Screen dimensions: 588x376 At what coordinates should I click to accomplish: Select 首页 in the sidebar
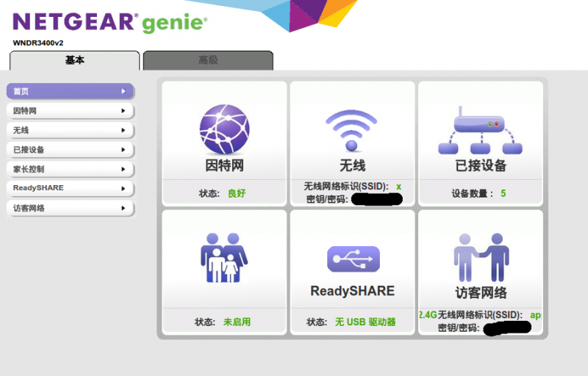tap(70, 91)
